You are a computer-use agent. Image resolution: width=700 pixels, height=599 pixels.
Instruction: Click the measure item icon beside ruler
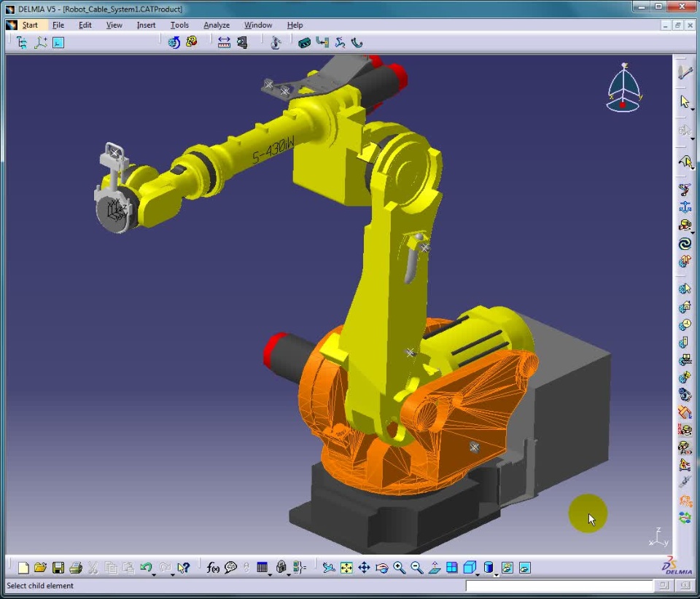click(242, 42)
